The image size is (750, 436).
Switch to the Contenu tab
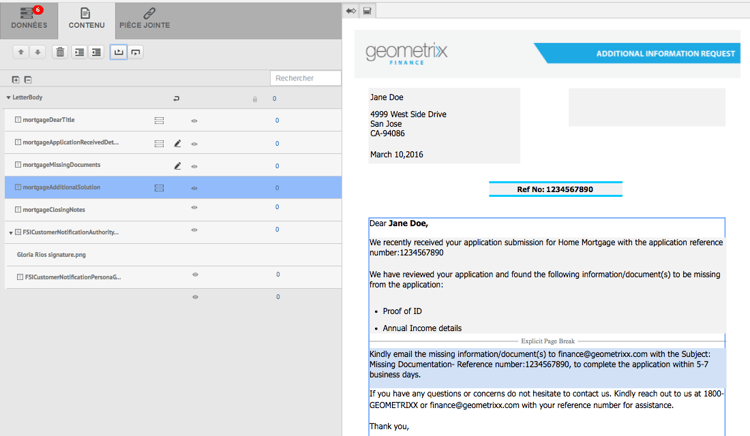click(86, 20)
